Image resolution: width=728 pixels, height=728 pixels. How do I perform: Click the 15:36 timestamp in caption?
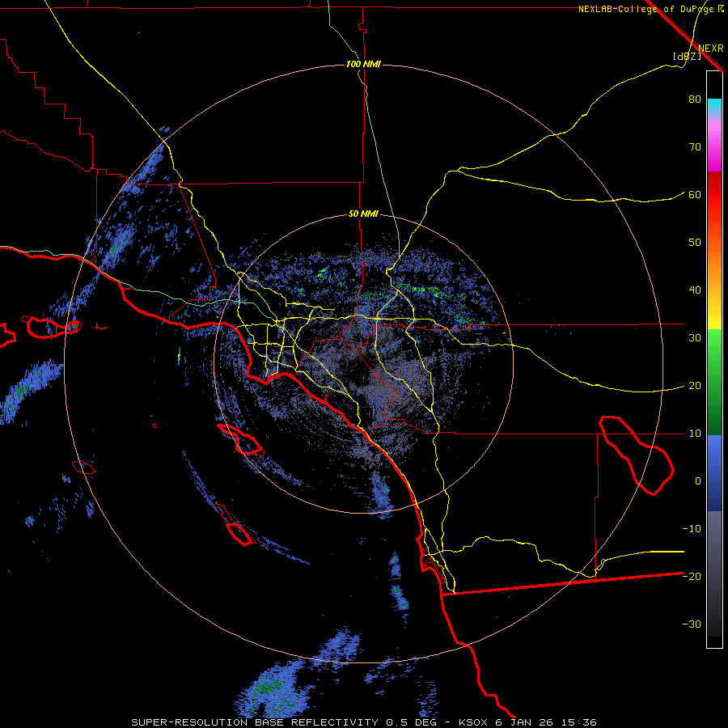click(x=580, y=722)
